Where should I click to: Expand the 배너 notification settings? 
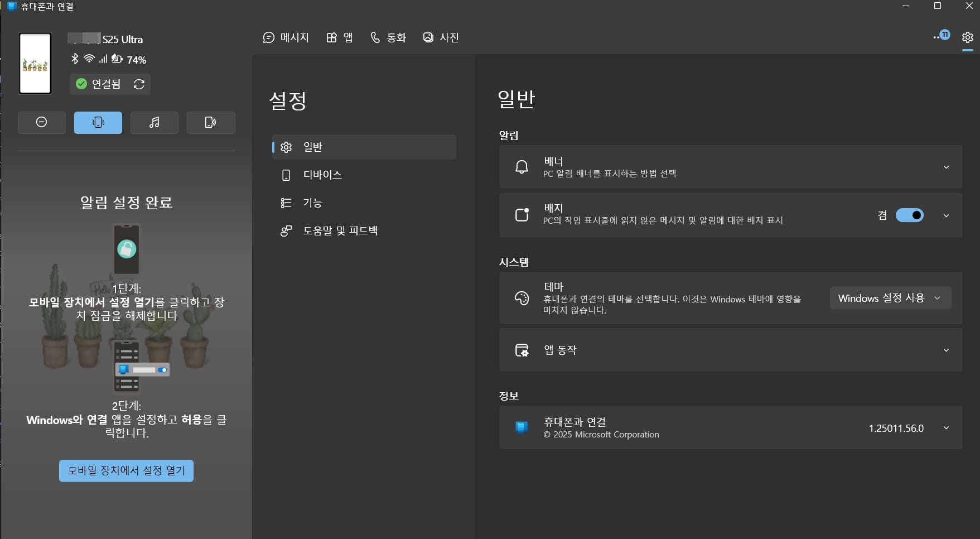point(946,167)
